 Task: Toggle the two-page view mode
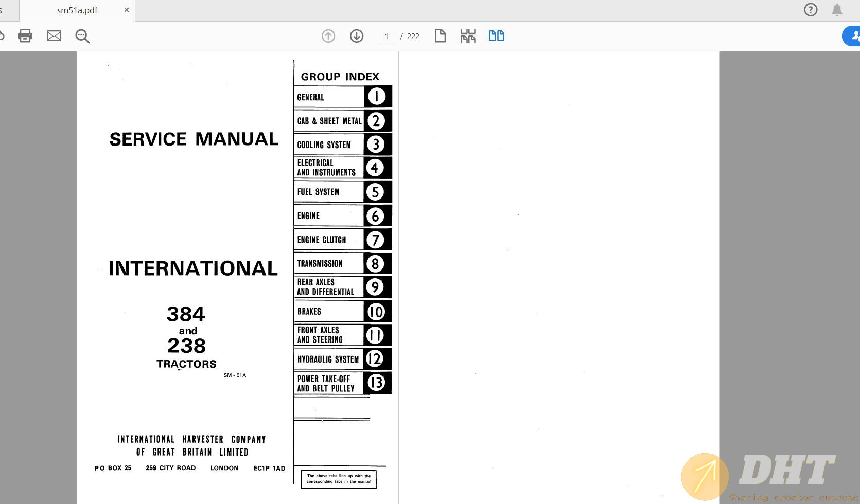coord(496,36)
